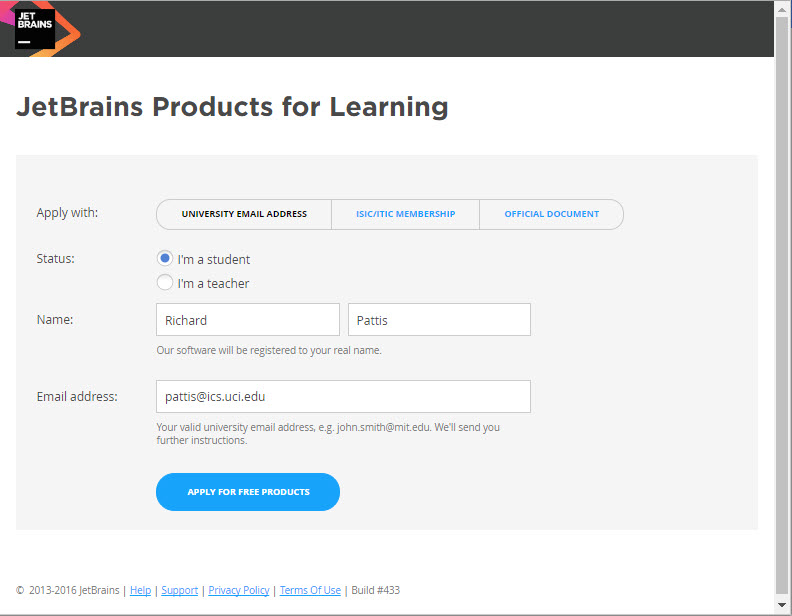The image size is (792, 616).
Task: Click the scrollbar up arrow
Action: click(783, 8)
